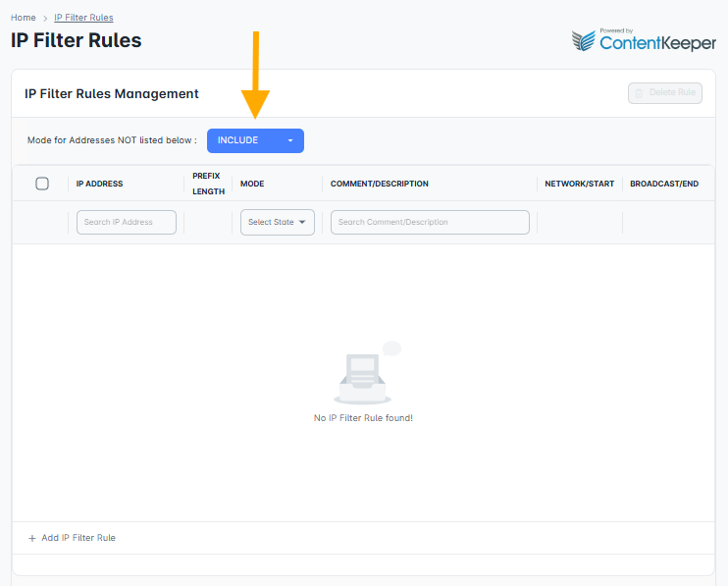Click the empty inbox illustration
The image size is (728, 586).
click(363, 375)
